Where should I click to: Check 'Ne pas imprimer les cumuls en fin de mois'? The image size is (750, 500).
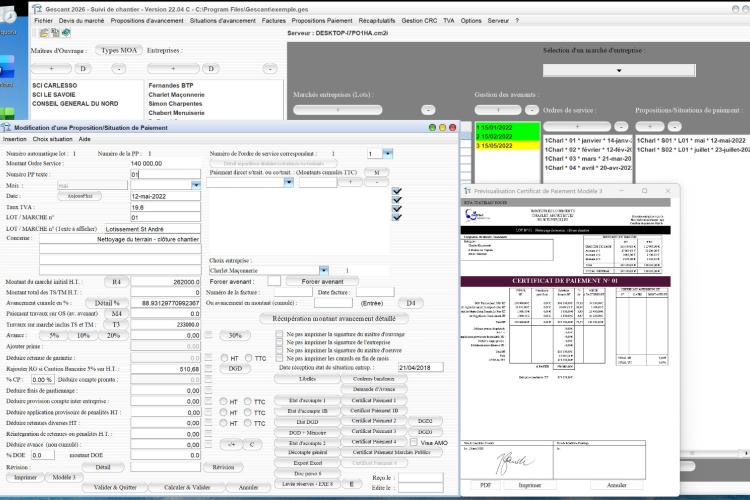pyautogui.click(x=279, y=358)
